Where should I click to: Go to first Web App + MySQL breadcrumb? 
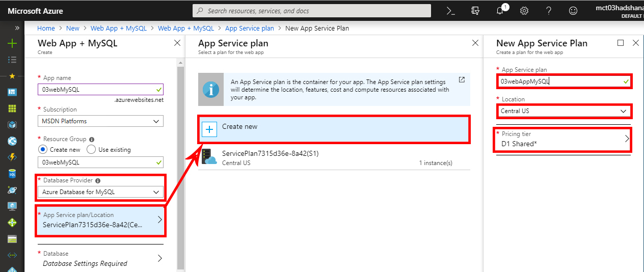[x=119, y=28]
